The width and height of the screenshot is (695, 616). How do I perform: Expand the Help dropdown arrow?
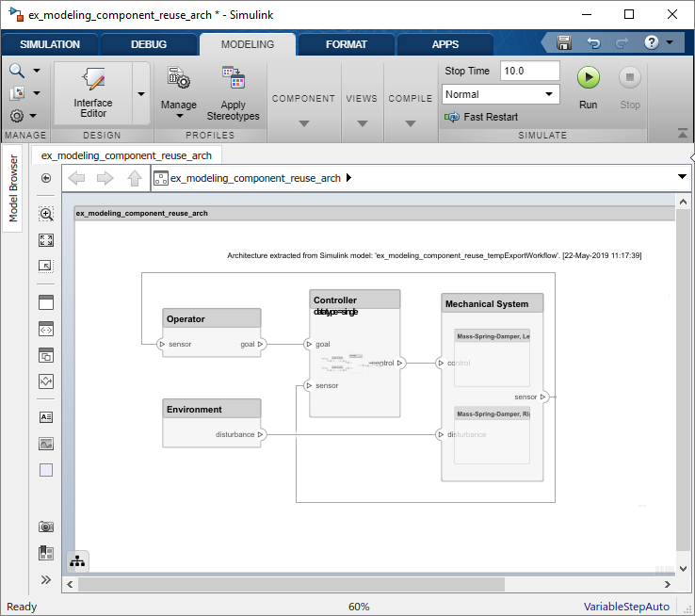(x=670, y=42)
